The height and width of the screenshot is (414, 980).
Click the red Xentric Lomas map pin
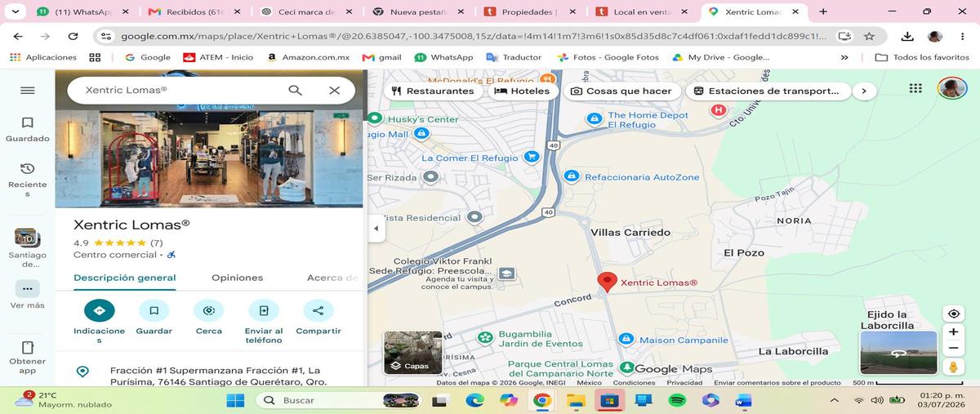(x=607, y=282)
